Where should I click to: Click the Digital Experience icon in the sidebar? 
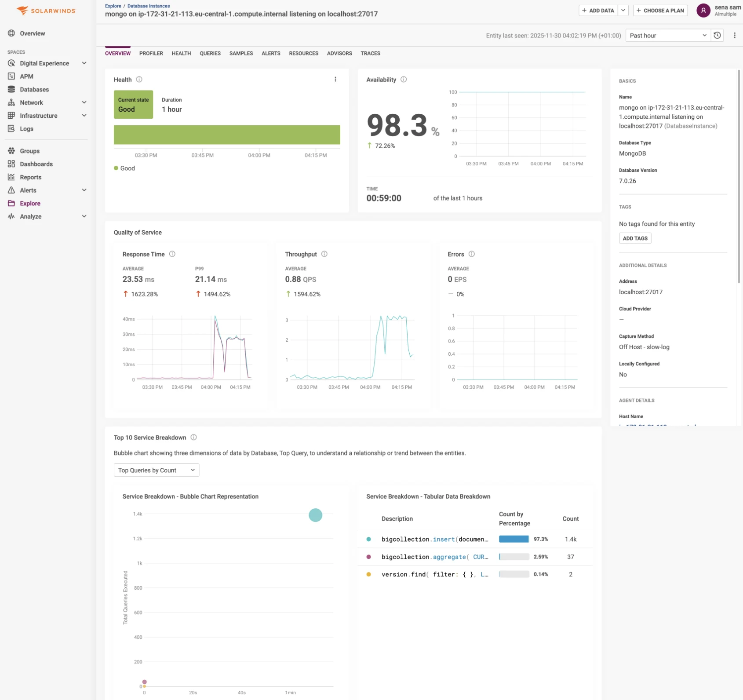11,63
